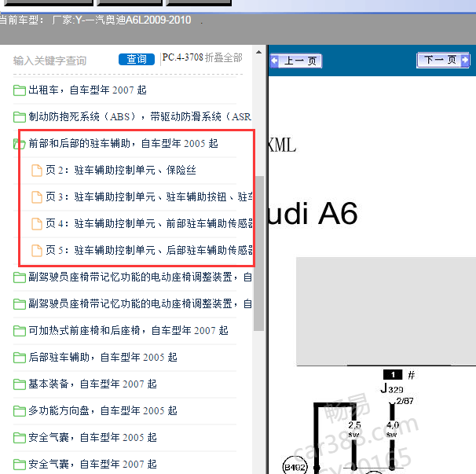Click the 当前车型 一汽奥迪A6L2009-2010 label
This screenshot has width=476, height=474.
[x=95, y=20]
